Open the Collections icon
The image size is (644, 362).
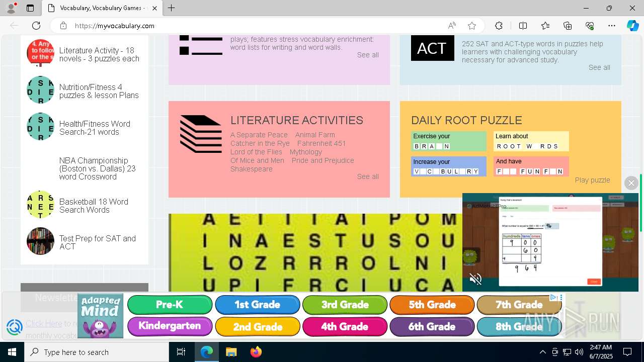(x=568, y=26)
